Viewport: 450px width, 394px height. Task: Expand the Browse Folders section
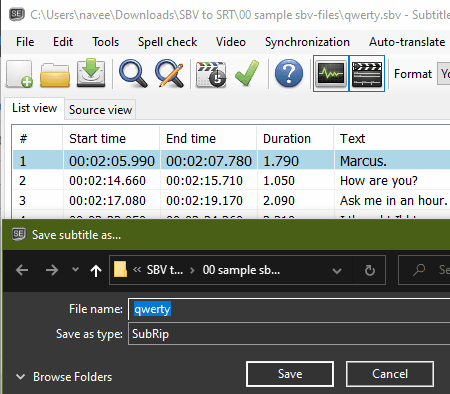[x=64, y=377]
